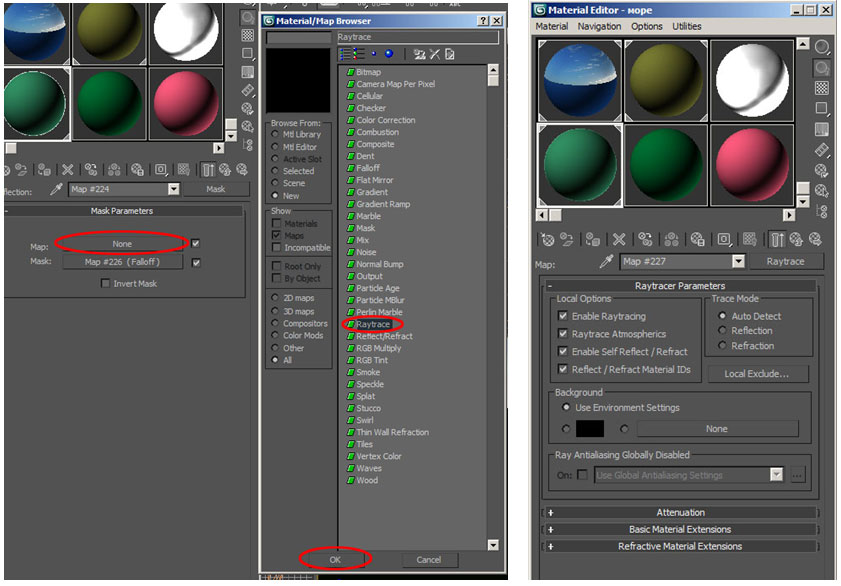Image resolution: width=841 pixels, height=586 pixels.
Task: Expand Attenuation rollout
Action: point(680,512)
